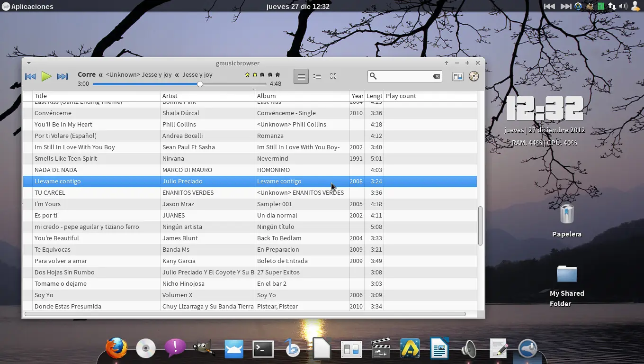
Task: Click the song progress slider handle
Action: 200,84
